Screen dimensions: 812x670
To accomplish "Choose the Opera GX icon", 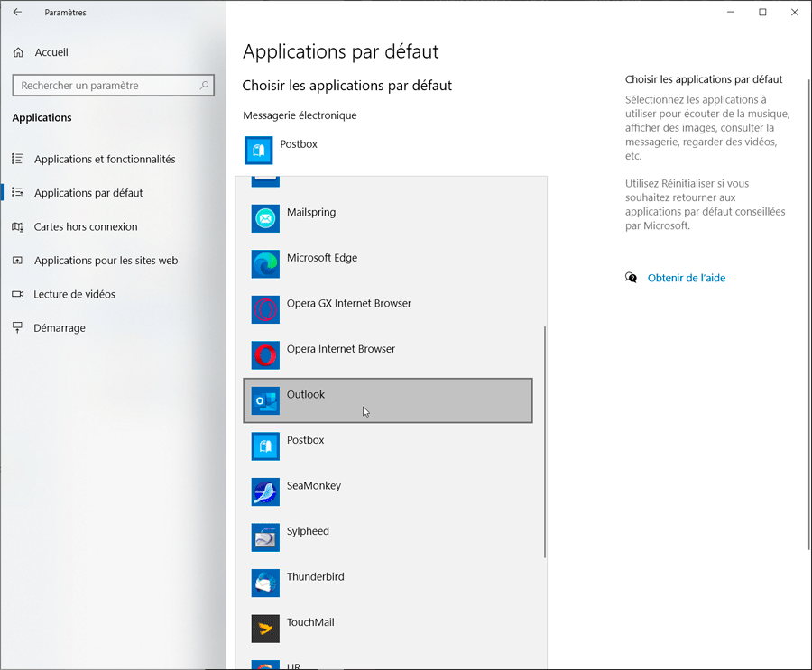I will click(265, 309).
